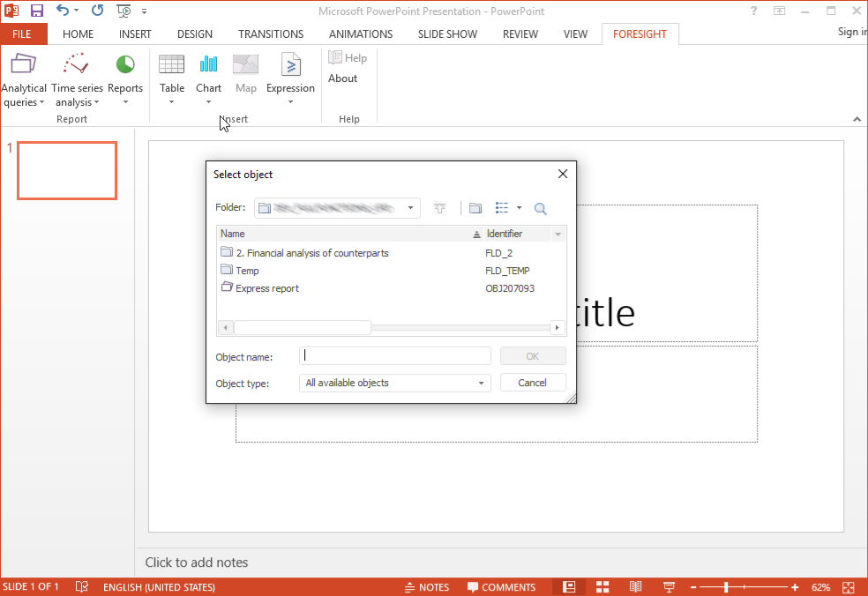This screenshot has height=596, width=868.
Task: Switch to the VIEW tab
Action: click(575, 34)
